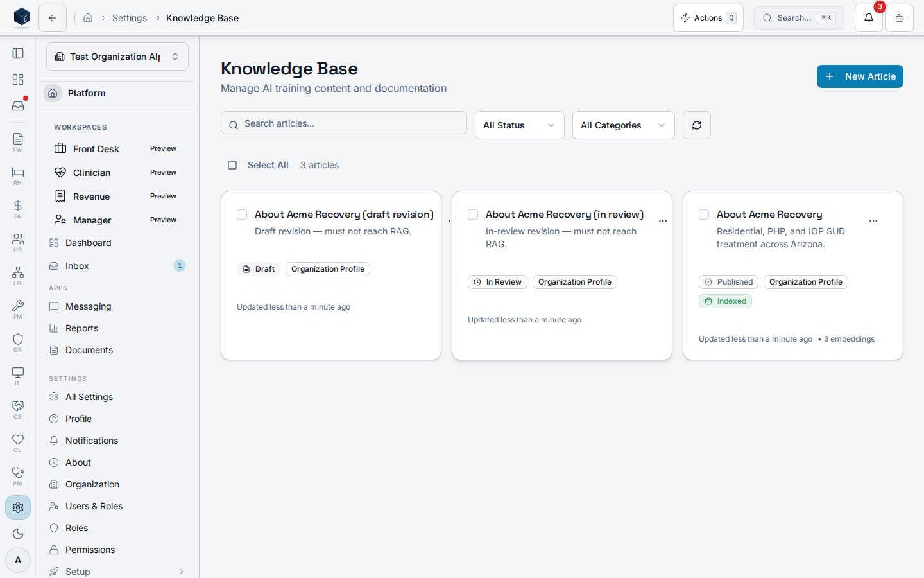Open Reports in the sidebar
Image resolution: width=924 pixels, height=578 pixels.
tap(117, 328)
